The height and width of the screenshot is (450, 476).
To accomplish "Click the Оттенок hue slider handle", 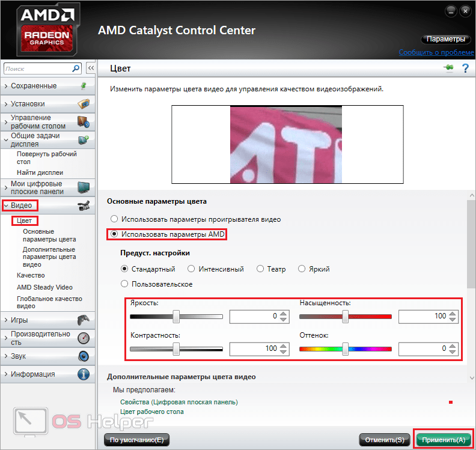I will pos(345,349).
